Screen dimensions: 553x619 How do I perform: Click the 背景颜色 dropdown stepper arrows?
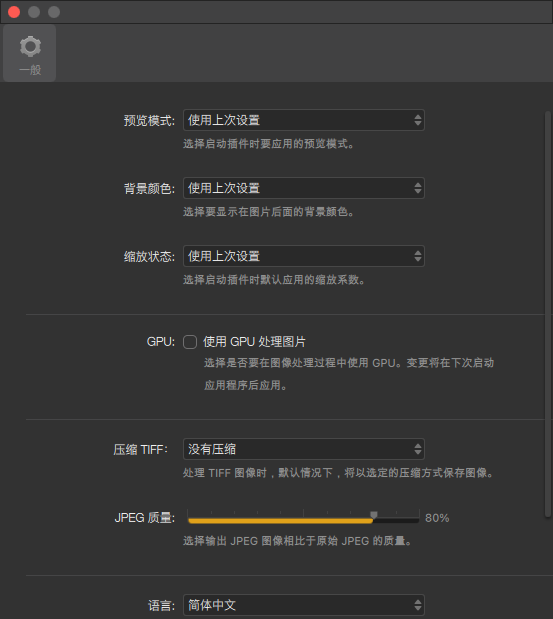pos(418,188)
